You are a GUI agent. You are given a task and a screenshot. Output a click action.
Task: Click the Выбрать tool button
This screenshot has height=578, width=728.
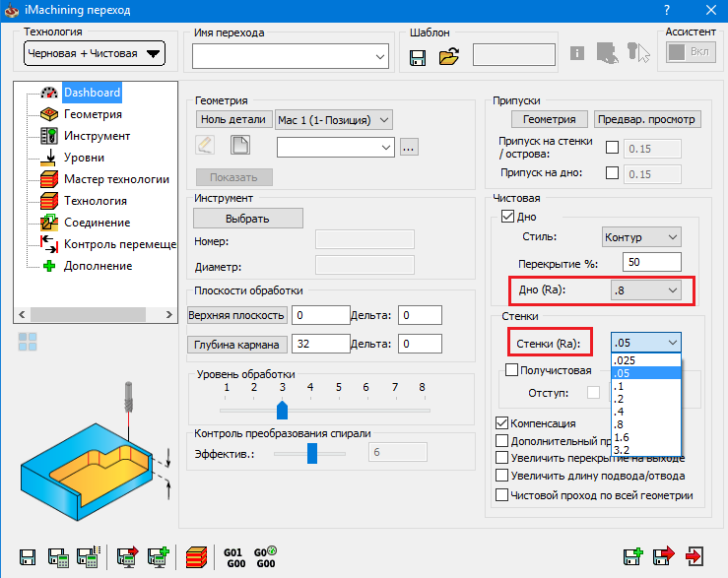click(248, 219)
